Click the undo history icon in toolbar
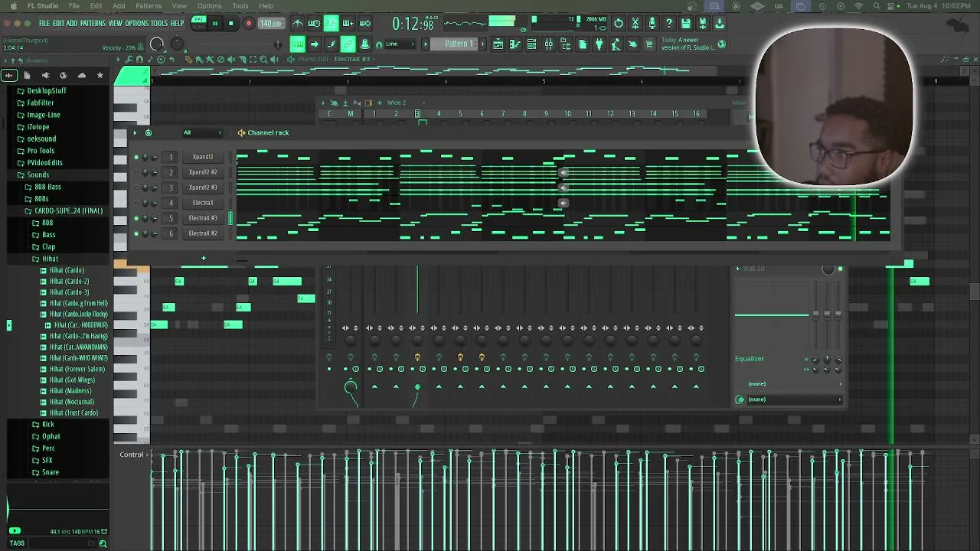 coord(619,23)
